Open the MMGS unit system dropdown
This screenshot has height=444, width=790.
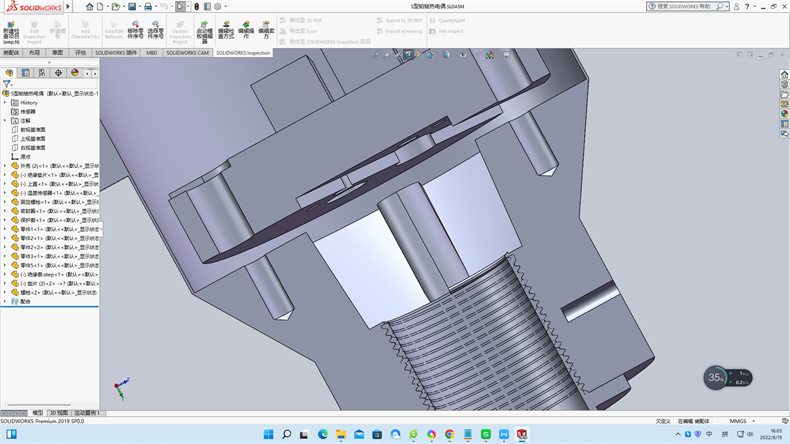point(739,421)
